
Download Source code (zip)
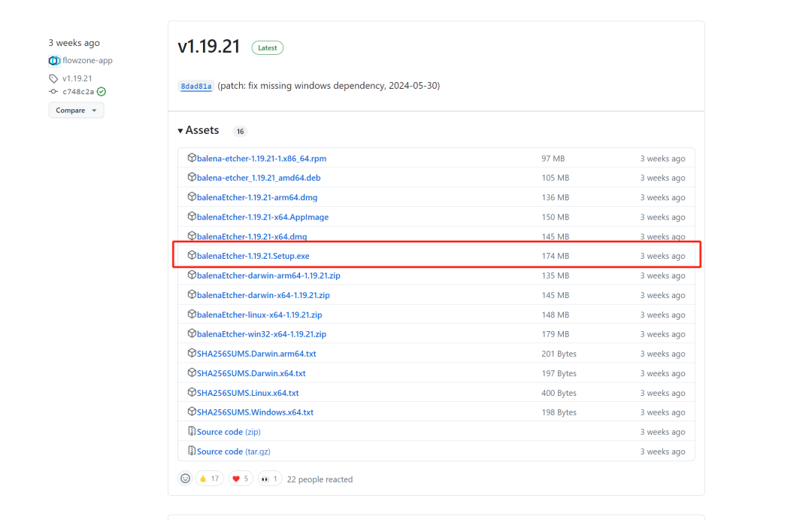[229, 433]
